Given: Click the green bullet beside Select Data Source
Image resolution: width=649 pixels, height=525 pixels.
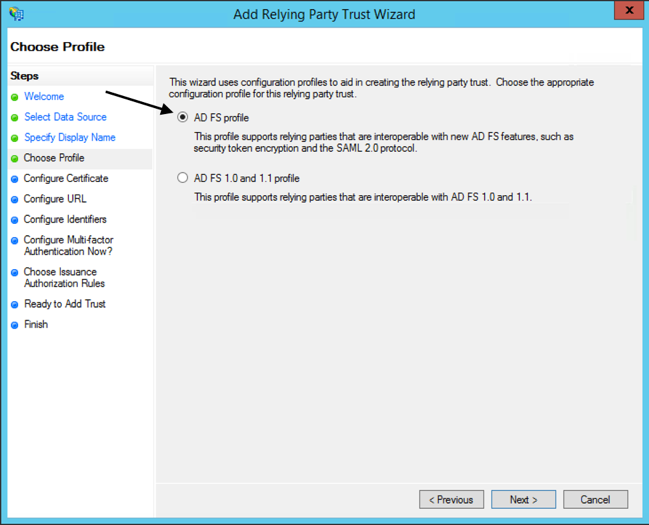Looking at the screenshot, I should [15, 118].
